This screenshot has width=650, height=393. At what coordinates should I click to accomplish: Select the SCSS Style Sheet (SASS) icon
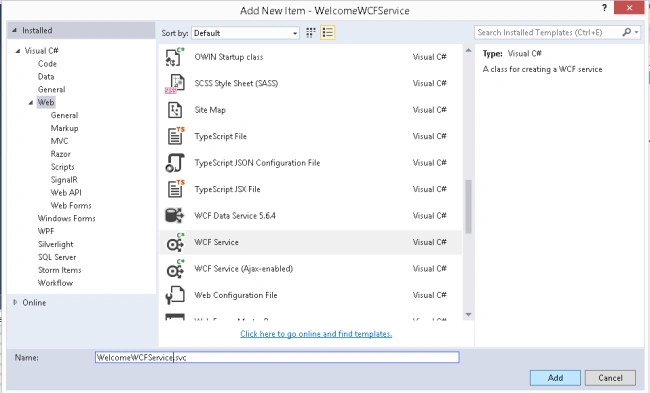(x=175, y=83)
